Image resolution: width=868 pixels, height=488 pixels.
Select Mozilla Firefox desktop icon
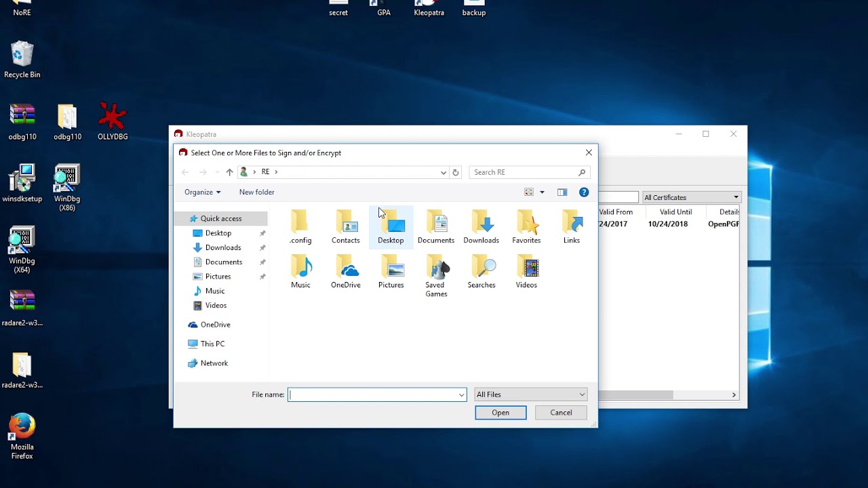click(x=22, y=437)
